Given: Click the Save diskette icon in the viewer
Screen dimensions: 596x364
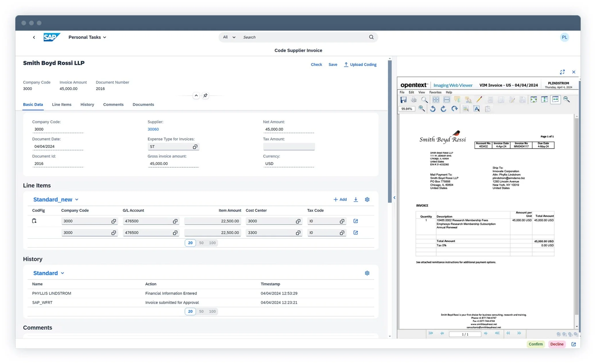Looking at the screenshot, I should click(x=403, y=100).
